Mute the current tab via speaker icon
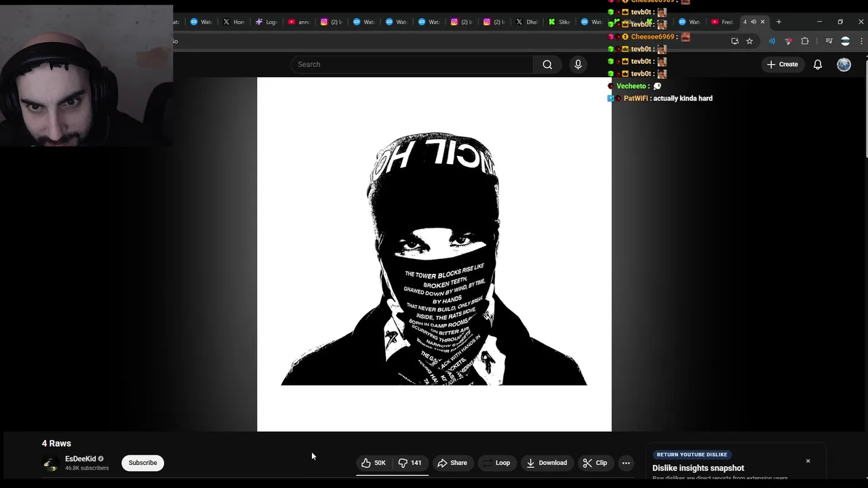 tap(753, 22)
